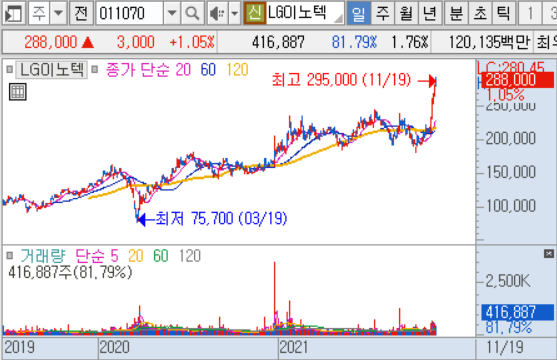Expand the stock code history dropdown
This screenshot has width=557, height=360.
point(172,14)
